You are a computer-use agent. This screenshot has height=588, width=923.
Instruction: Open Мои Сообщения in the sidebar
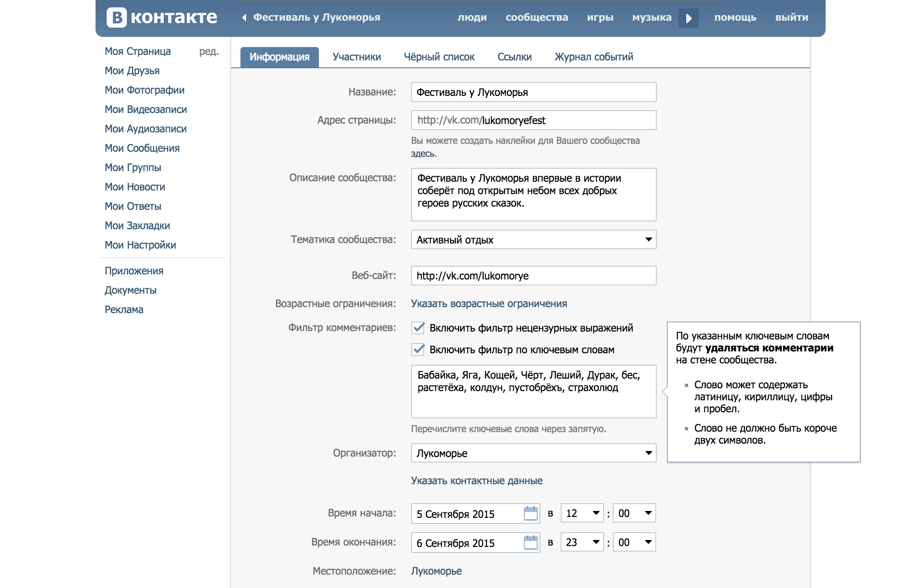click(142, 148)
